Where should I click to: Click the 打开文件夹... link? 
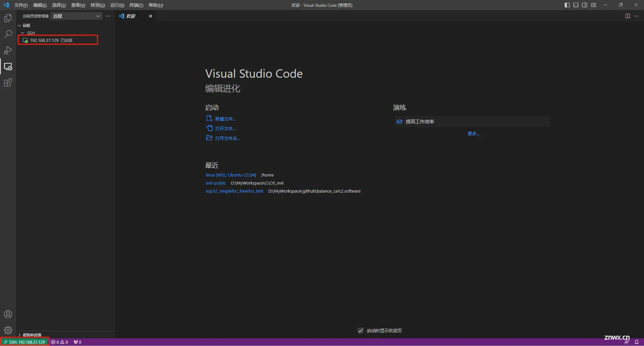227,138
